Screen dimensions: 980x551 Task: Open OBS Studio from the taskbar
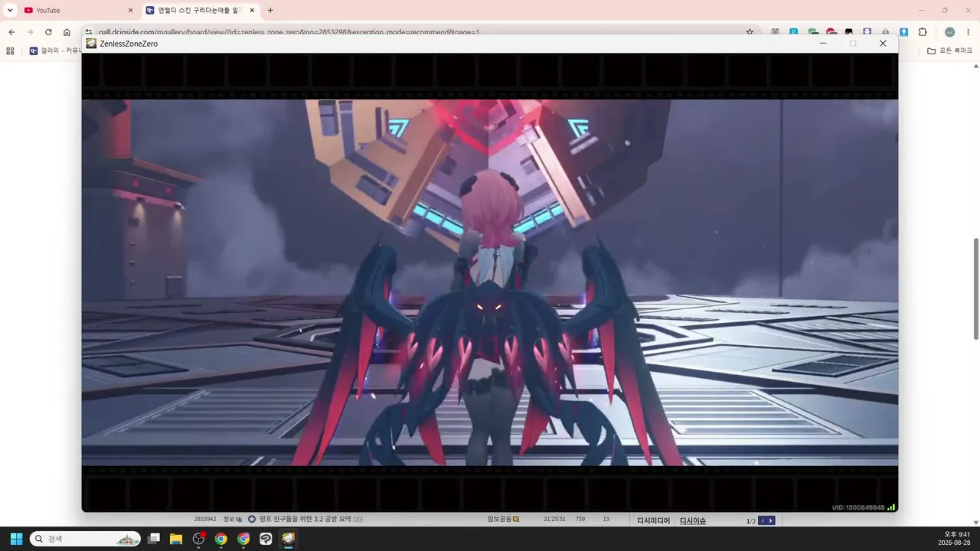pos(199,539)
